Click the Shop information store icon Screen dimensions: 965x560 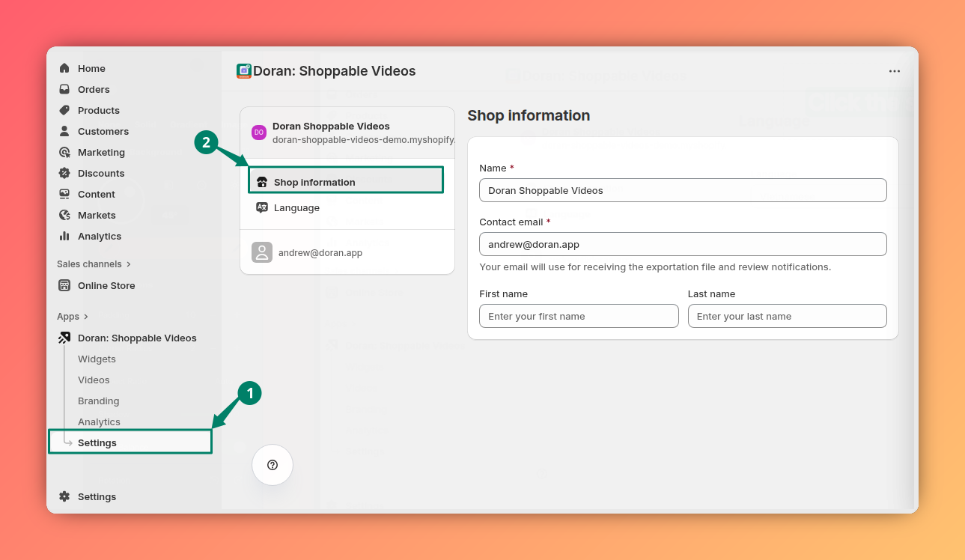tap(262, 182)
